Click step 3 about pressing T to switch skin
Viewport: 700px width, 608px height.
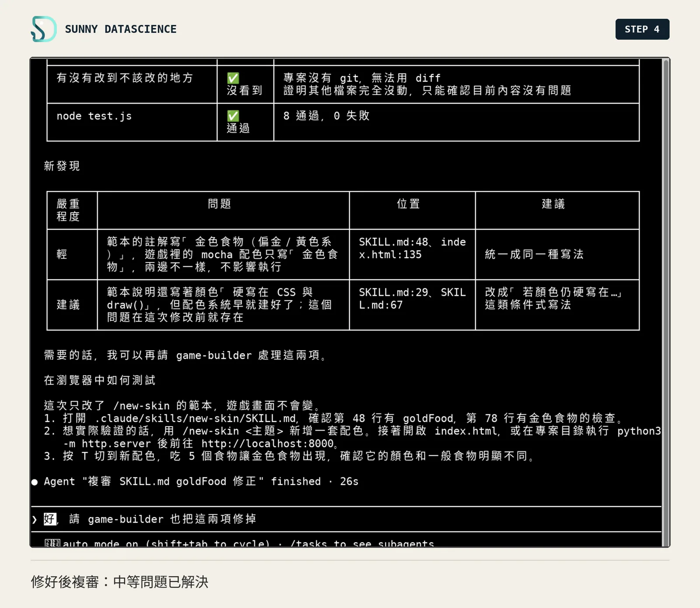point(289,456)
